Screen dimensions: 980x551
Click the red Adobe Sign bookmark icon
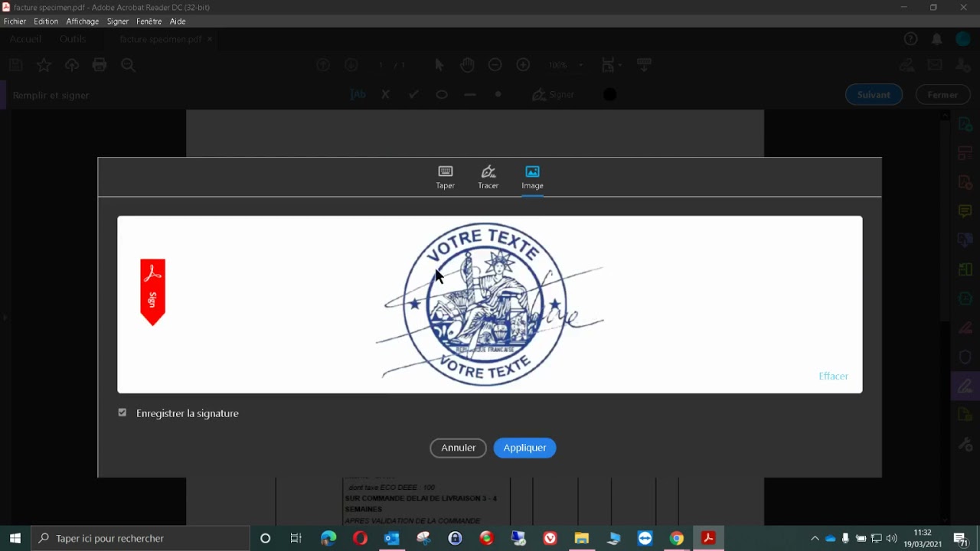tap(152, 292)
